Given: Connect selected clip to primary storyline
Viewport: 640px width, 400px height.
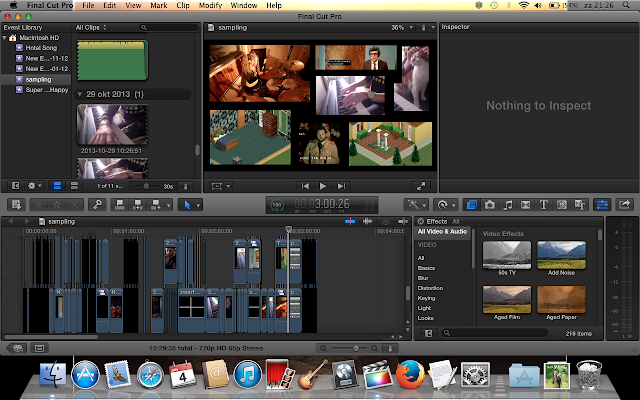Looking at the screenshot, I should click(120, 205).
